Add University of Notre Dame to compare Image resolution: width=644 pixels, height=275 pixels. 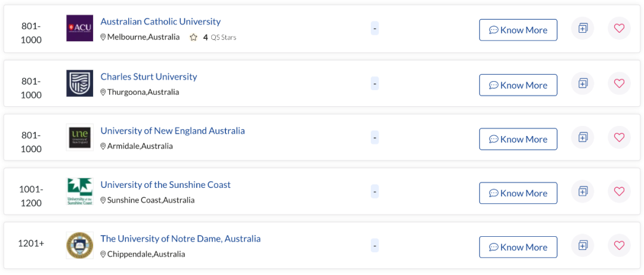point(583,245)
